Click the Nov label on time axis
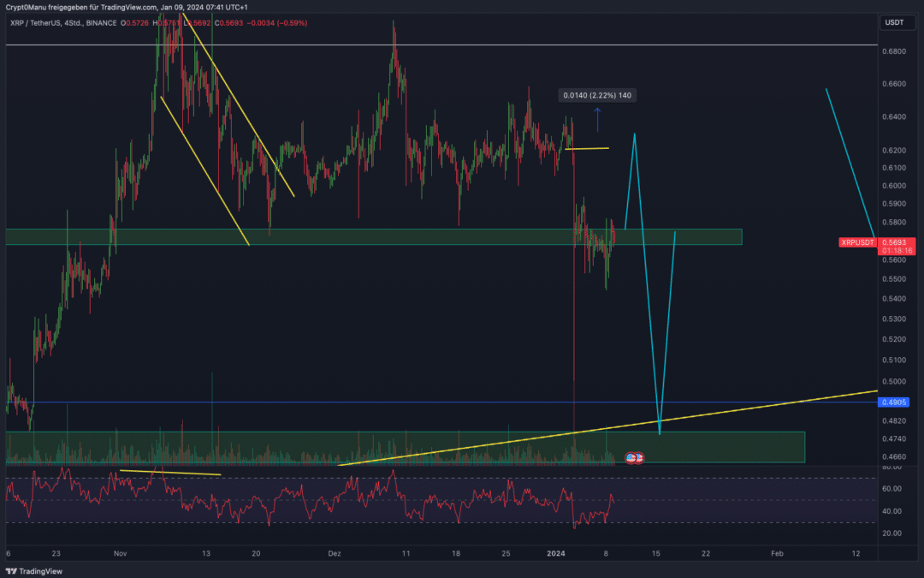Viewport: 924px width, 578px height. click(x=121, y=553)
